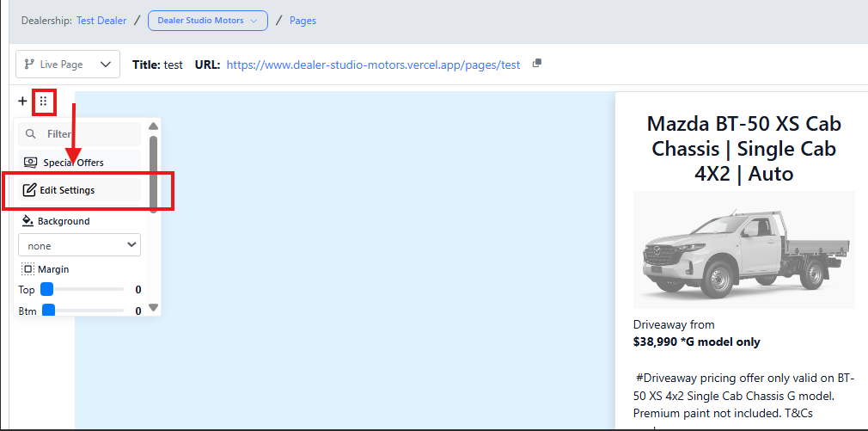Click the search magnifier icon in Filter
The height and width of the screenshot is (431, 868).
click(31, 134)
